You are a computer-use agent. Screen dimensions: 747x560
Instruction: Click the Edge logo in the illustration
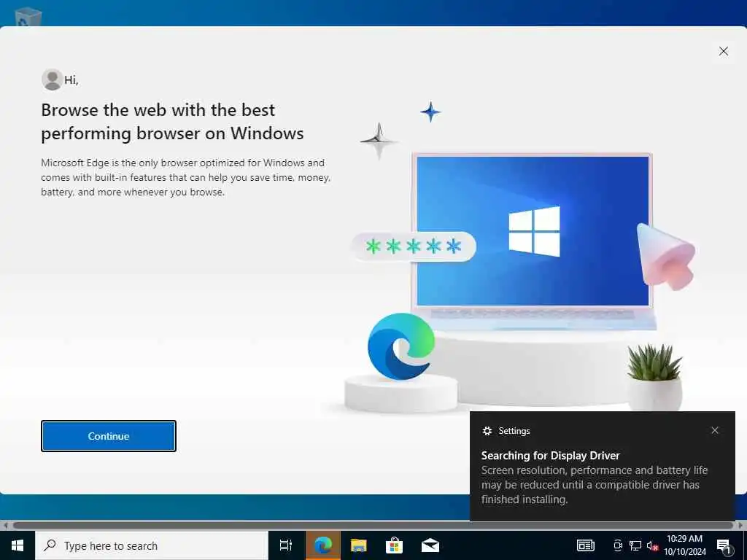click(401, 346)
